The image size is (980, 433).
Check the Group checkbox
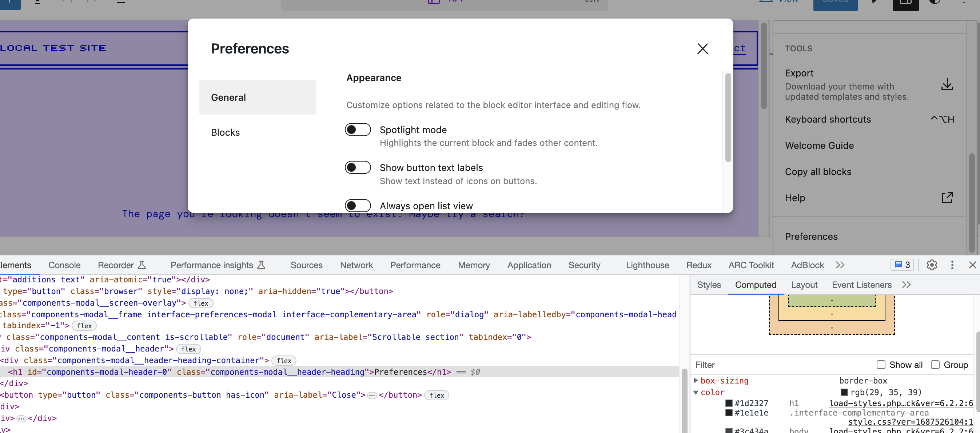(x=935, y=365)
